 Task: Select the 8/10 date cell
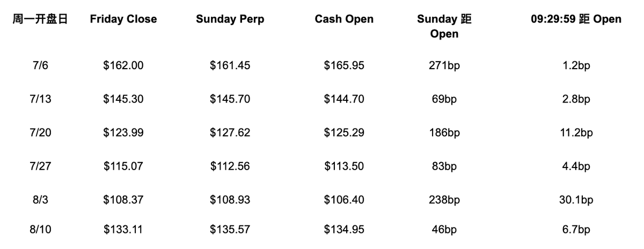41,229
